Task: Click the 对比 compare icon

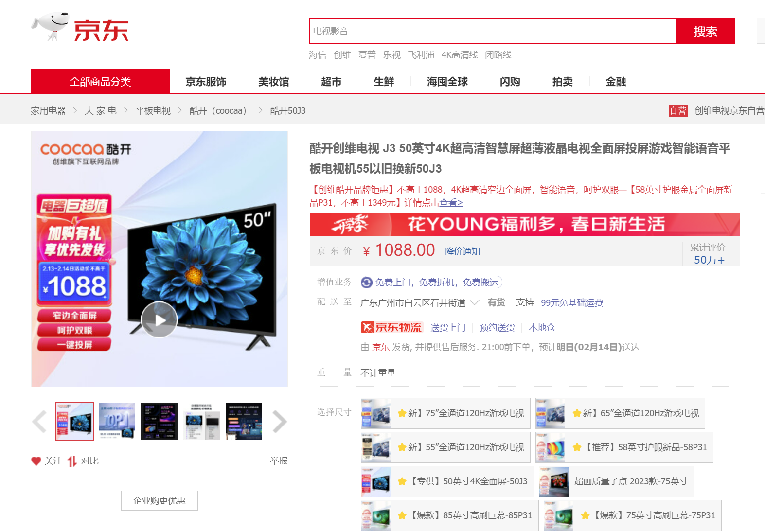Action: coord(72,461)
